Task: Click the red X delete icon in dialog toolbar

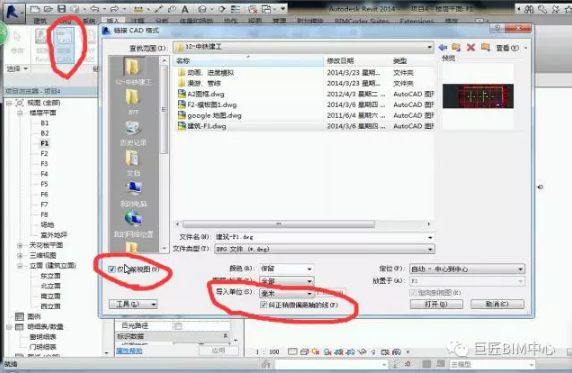Action: point(471,47)
